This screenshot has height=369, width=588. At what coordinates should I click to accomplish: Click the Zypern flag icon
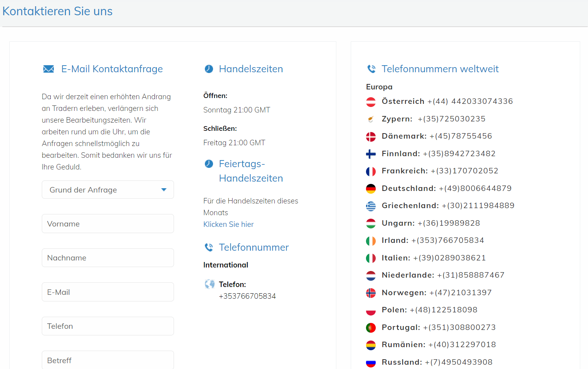371,119
